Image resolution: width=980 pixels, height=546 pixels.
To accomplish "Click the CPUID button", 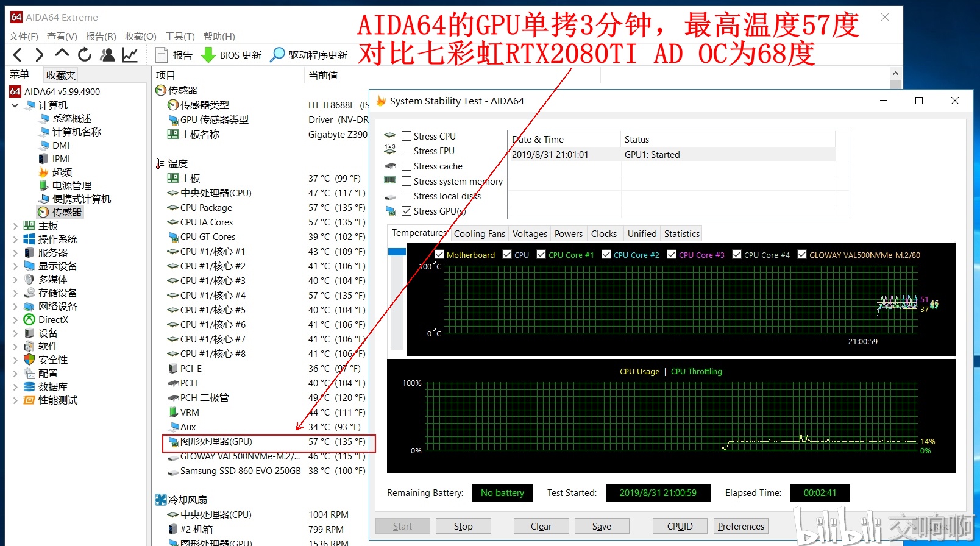I will pyautogui.click(x=680, y=526).
